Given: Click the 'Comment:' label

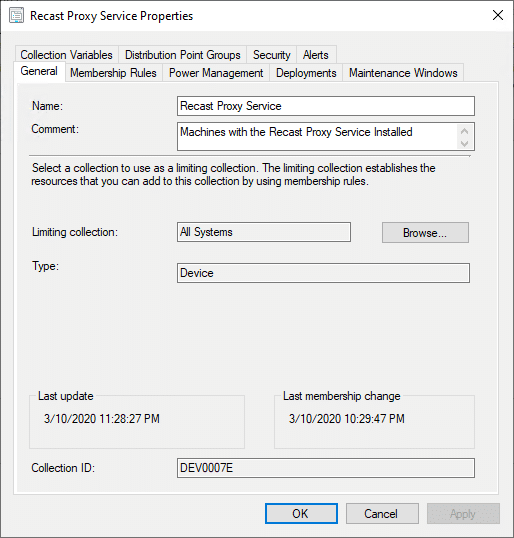Looking at the screenshot, I should point(55,129).
